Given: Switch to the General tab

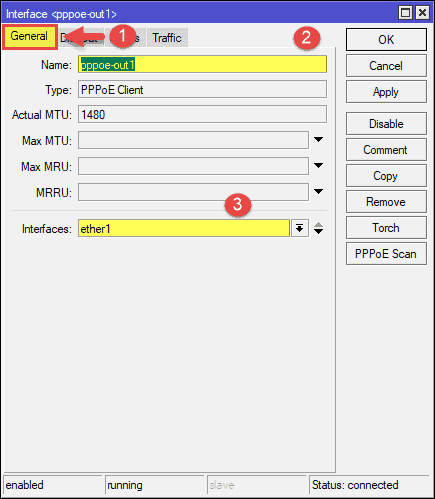Looking at the screenshot, I should 29,36.
